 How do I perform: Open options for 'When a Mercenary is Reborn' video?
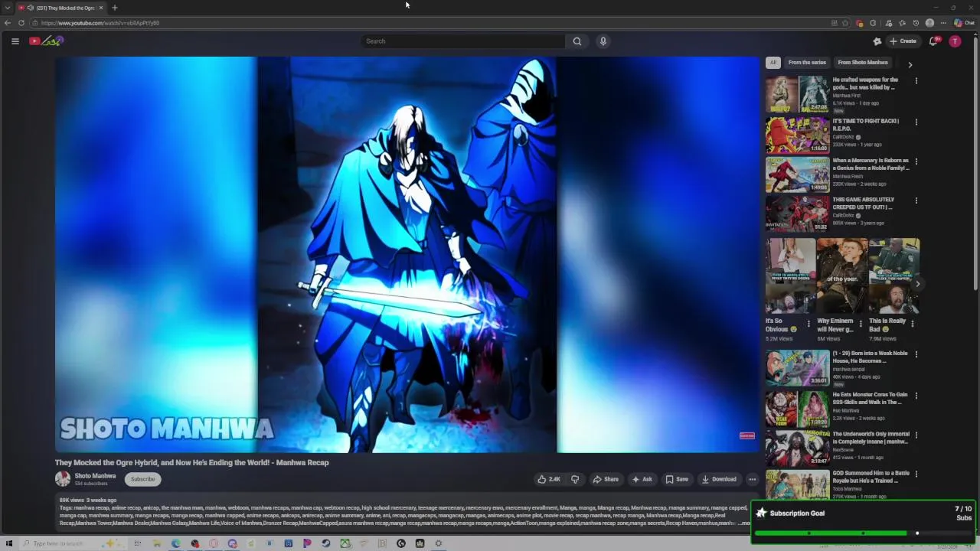point(916,162)
